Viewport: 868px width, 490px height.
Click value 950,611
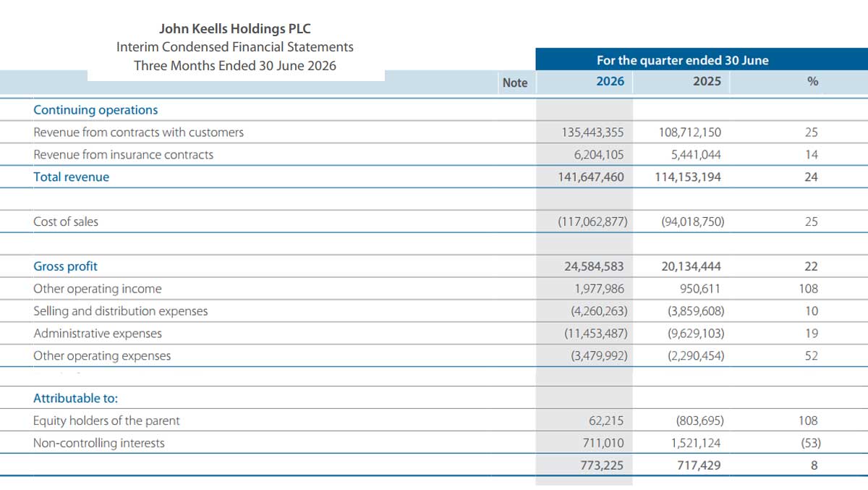699,289
